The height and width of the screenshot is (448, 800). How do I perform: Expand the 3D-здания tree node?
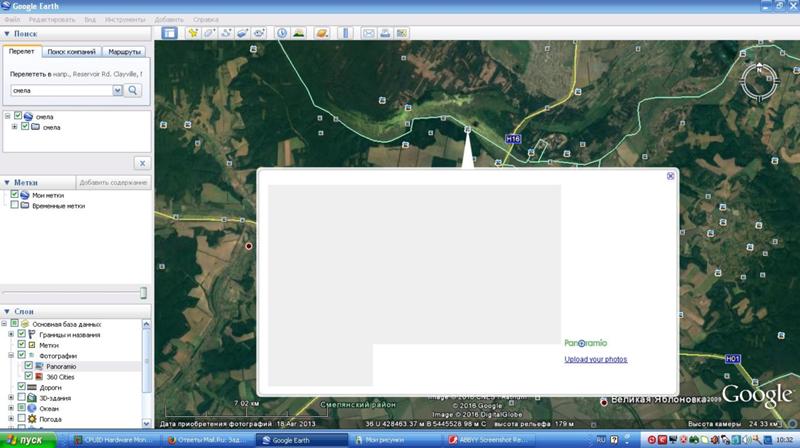[x=11, y=397]
